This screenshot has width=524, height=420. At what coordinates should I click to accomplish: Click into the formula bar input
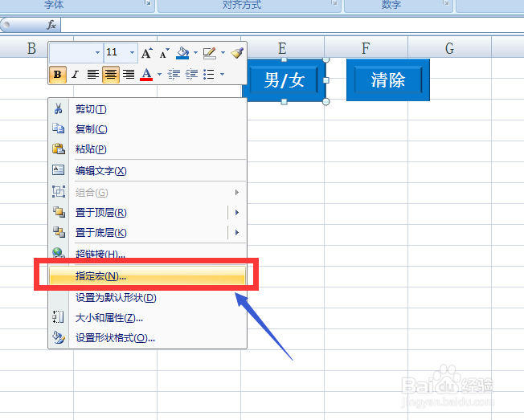(293, 25)
